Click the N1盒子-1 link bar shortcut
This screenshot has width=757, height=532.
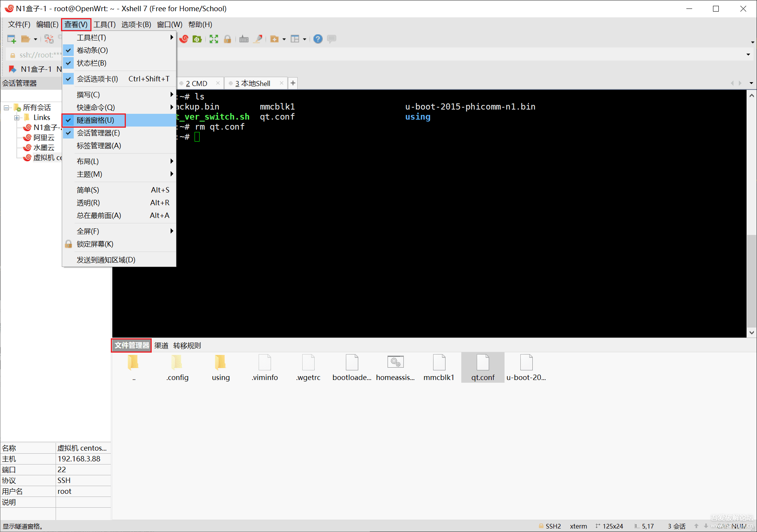click(x=31, y=69)
